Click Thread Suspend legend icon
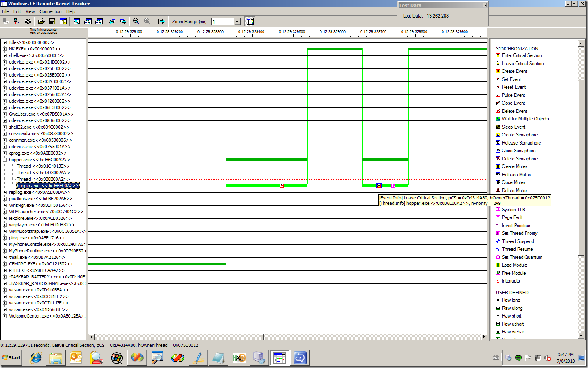This screenshot has width=588, height=368. click(x=498, y=241)
